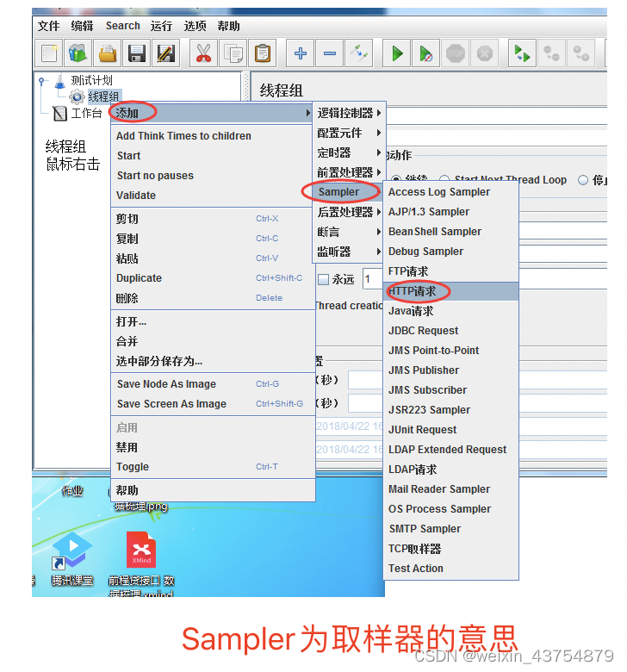Click the Start no pauses icon

[x=425, y=53]
